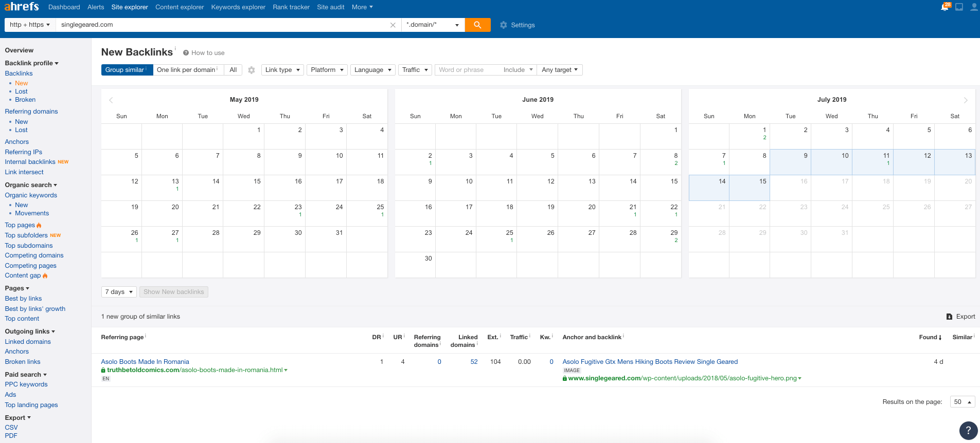Viewport: 980px width, 443px height.
Task: Select June 29 2019 on calendar
Action: tap(661, 239)
